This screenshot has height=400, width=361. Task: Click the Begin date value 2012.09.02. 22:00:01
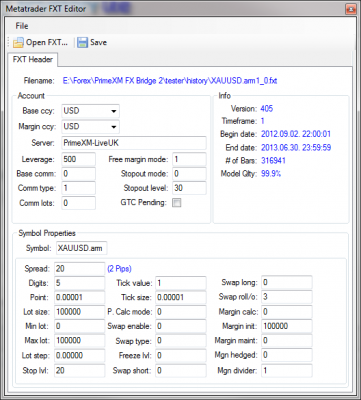296,134
